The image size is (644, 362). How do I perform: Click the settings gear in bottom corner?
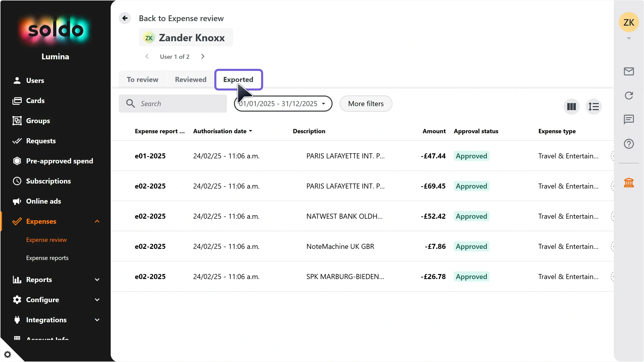click(8, 354)
